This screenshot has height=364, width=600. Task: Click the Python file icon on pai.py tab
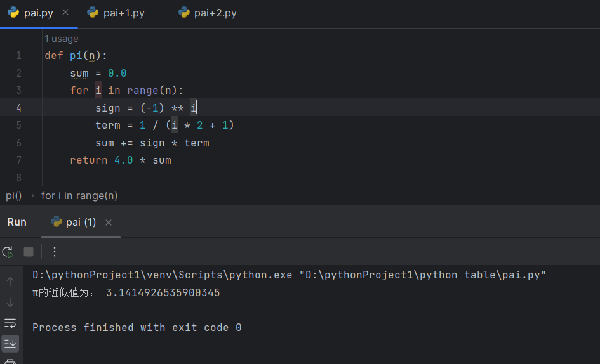(13, 13)
